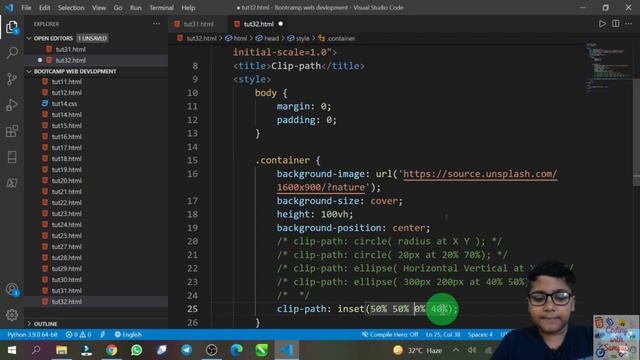Open tut31.html in Open Editors list
This screenshot has height=360, width=640.
click(70, 49)
